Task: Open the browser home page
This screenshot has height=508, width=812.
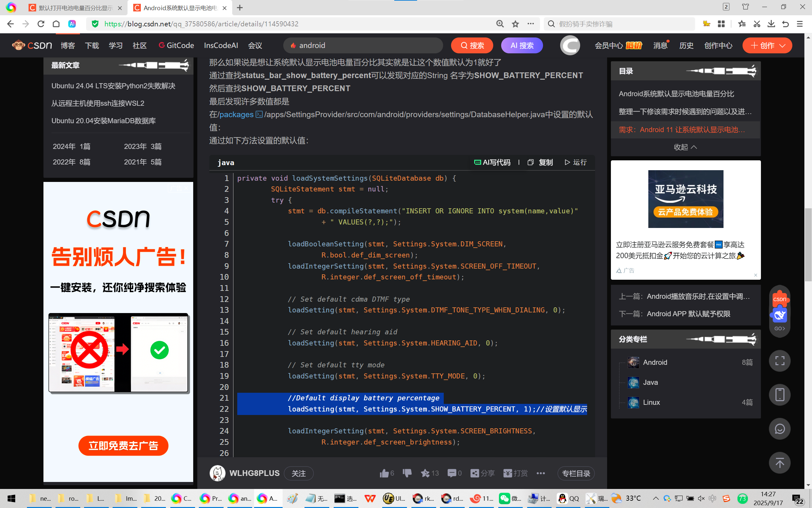Action: (x=56, y=24)
